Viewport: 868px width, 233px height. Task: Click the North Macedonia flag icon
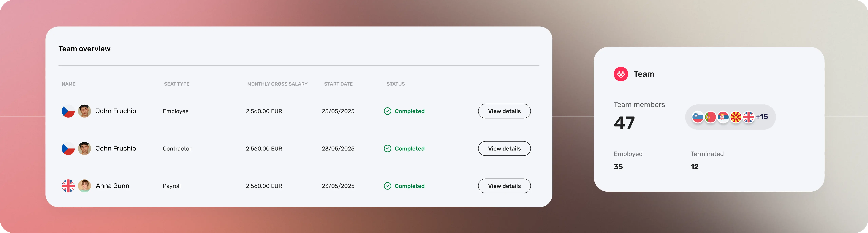736,117
